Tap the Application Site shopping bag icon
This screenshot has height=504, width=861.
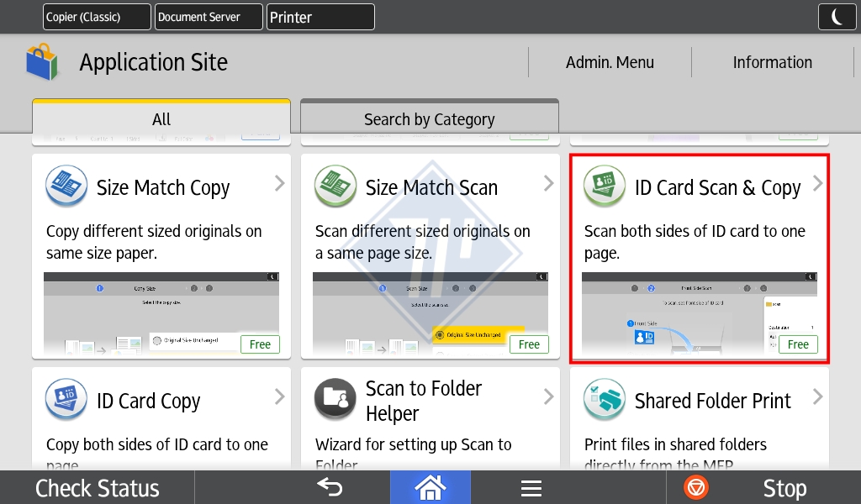pyautogui.click(x=43, y=63)
